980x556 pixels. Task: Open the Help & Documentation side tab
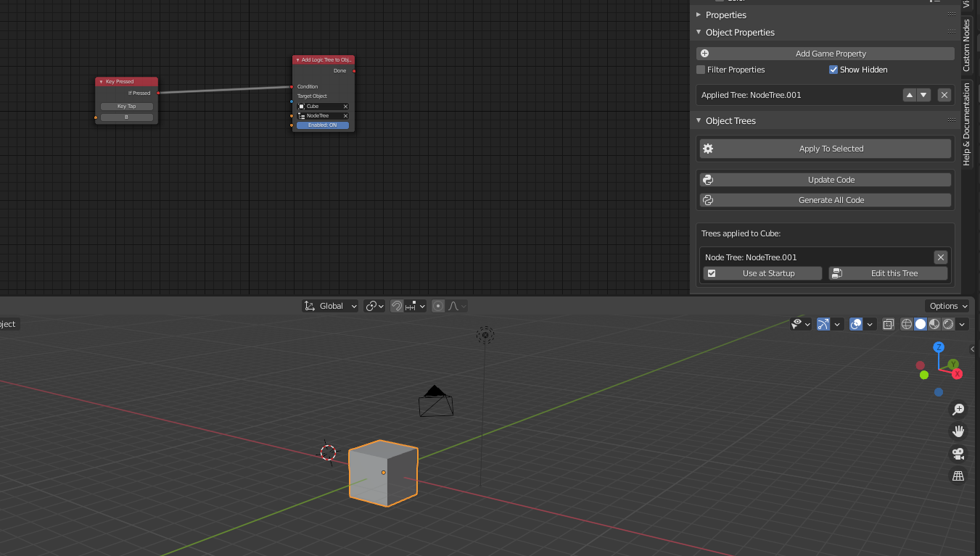click(x=967, y=124)
